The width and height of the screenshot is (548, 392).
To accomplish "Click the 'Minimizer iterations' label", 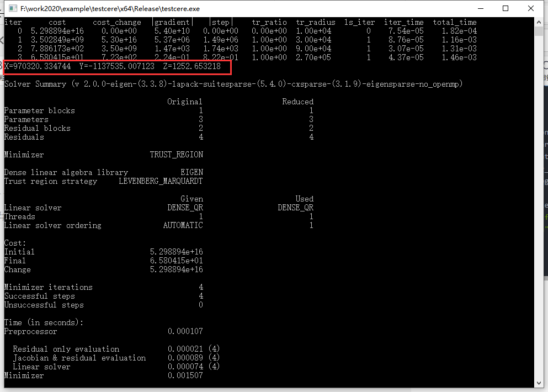I will (49, 287).
